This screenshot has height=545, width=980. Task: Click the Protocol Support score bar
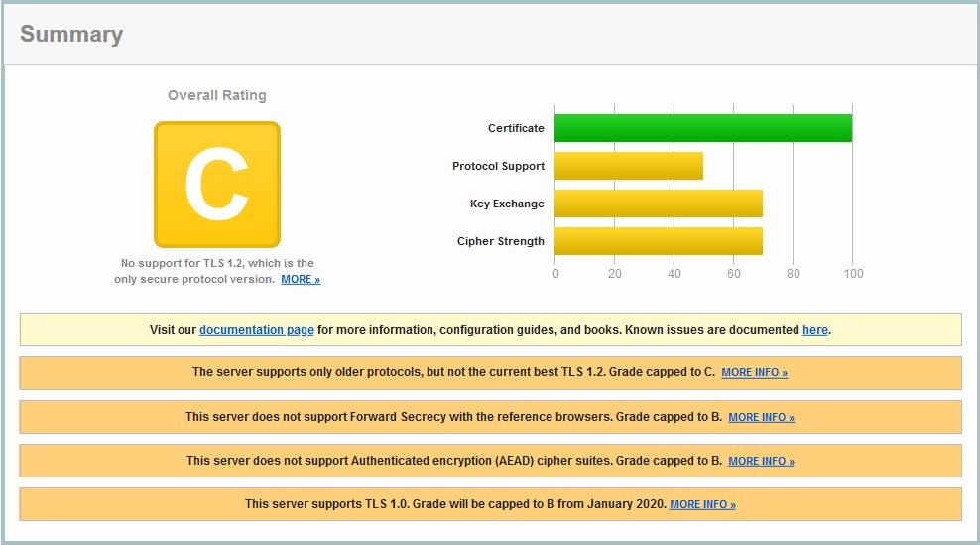pyautogui.click(x=629, y=166)
